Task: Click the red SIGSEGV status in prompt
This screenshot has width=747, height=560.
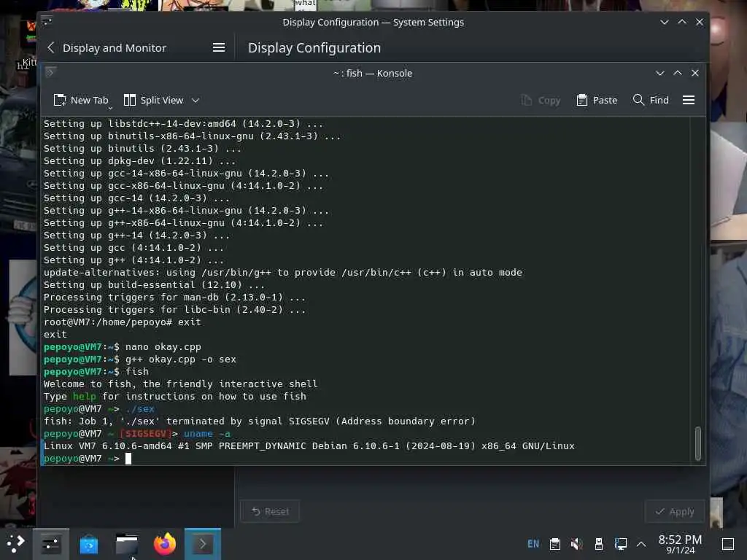Action: tap(145, 434)
